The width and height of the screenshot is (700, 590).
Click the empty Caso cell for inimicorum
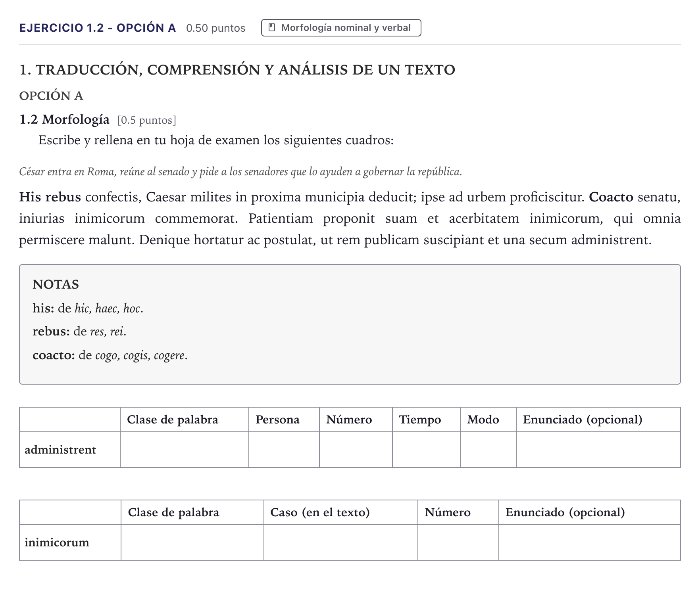pos(341,542)
